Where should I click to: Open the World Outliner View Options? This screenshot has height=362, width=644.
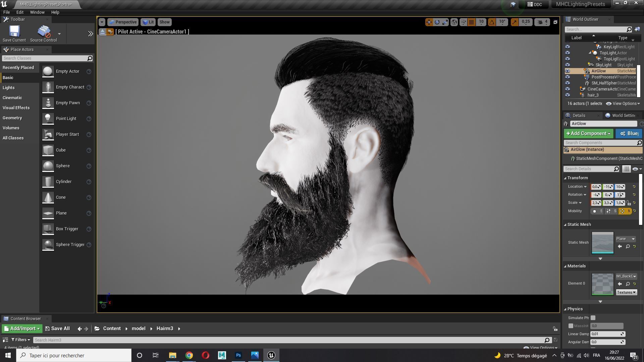[x=623, y=104]
